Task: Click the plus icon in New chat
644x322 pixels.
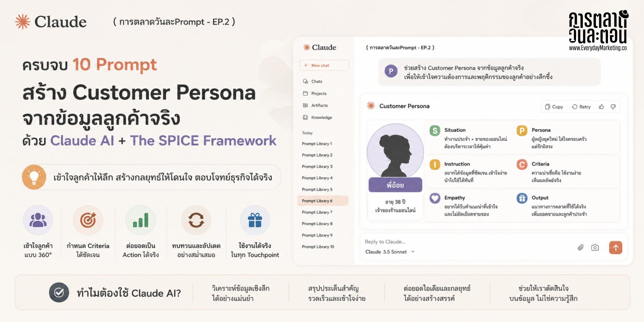Action: (306, 65)
